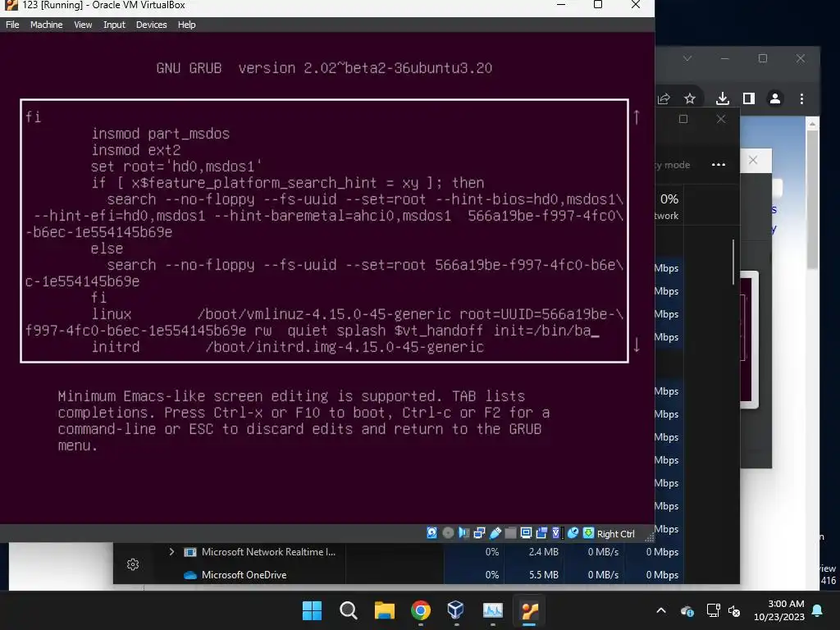Click the display settings status icon
840x630 pixels.
(526, 533)
